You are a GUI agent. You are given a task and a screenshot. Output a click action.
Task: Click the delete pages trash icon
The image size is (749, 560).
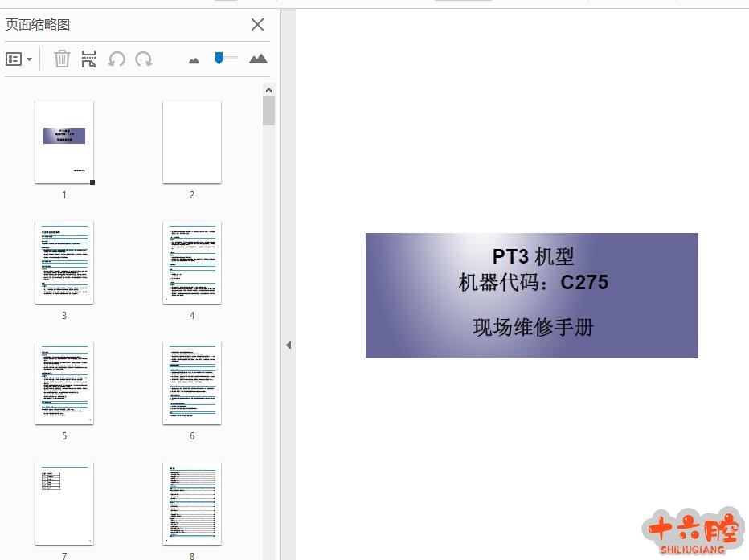[x=62, y=59]
